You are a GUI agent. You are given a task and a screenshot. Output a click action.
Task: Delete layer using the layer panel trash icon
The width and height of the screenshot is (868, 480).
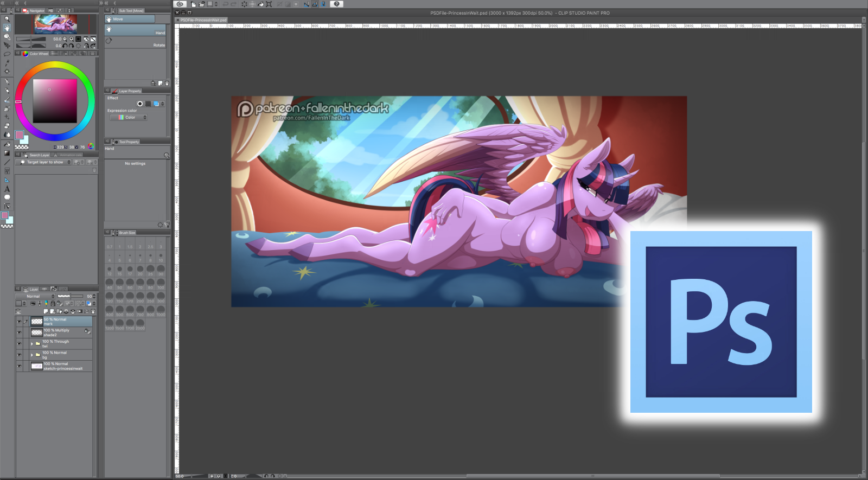[x=93, y=312]
